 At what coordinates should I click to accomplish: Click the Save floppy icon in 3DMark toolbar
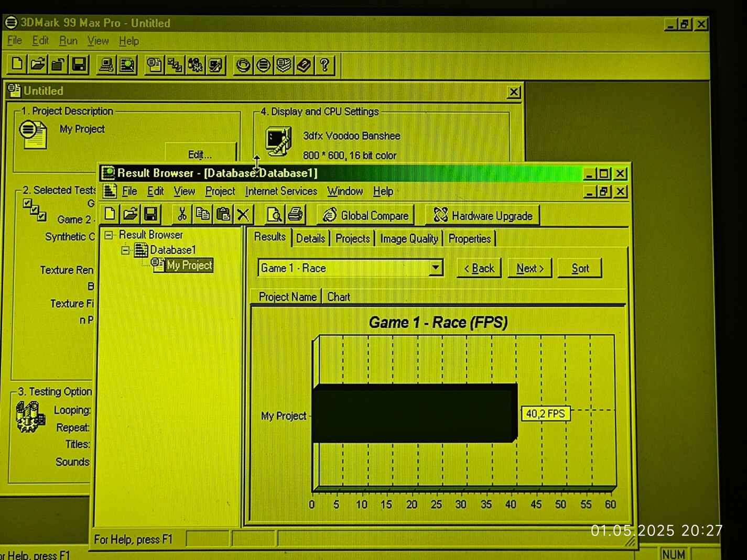(79, 64)
